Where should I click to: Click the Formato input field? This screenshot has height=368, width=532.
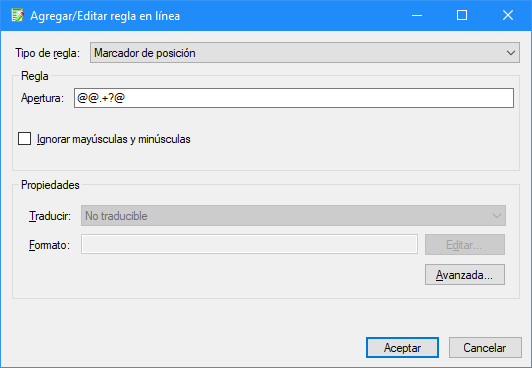(x=249, y=244)
